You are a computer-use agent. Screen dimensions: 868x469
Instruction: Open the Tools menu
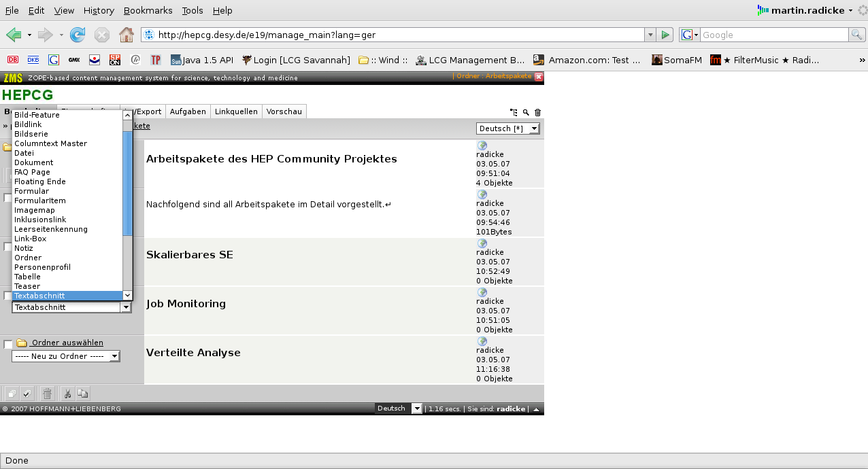[x=193, y=10]
